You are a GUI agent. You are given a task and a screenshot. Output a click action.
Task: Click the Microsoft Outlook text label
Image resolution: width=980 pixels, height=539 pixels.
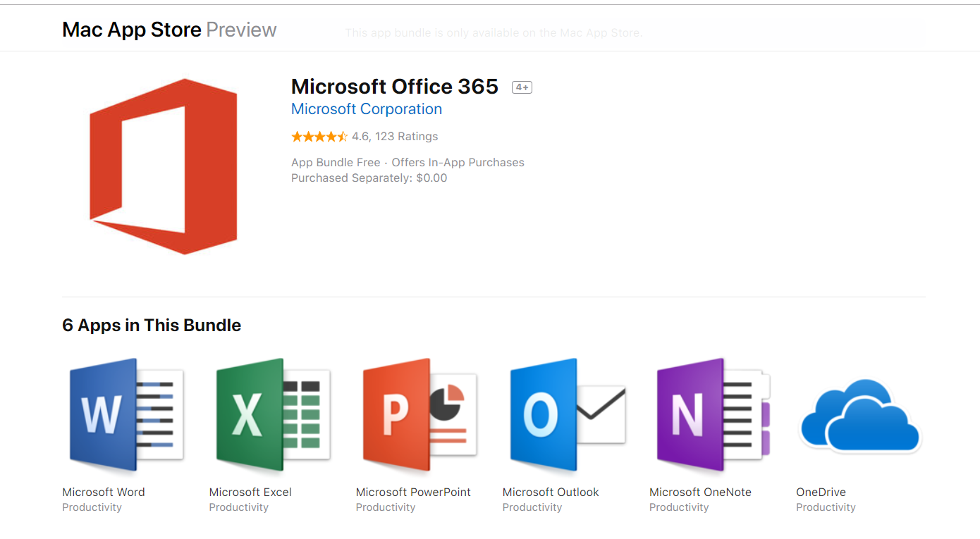tap(551, 492)
